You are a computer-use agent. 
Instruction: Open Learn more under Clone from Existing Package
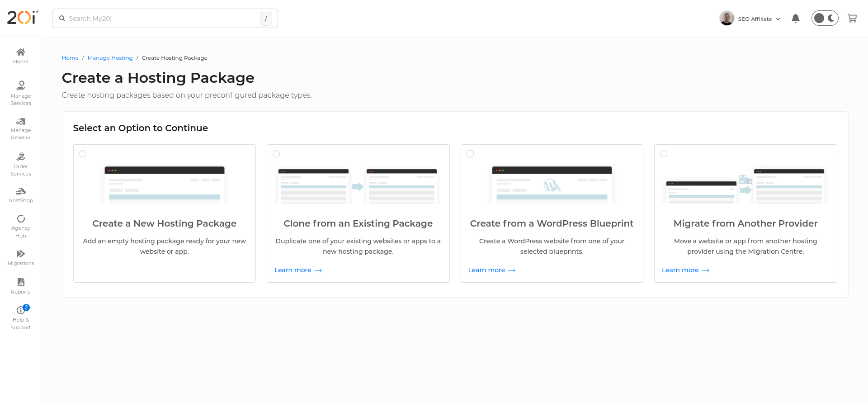[298, 270]
